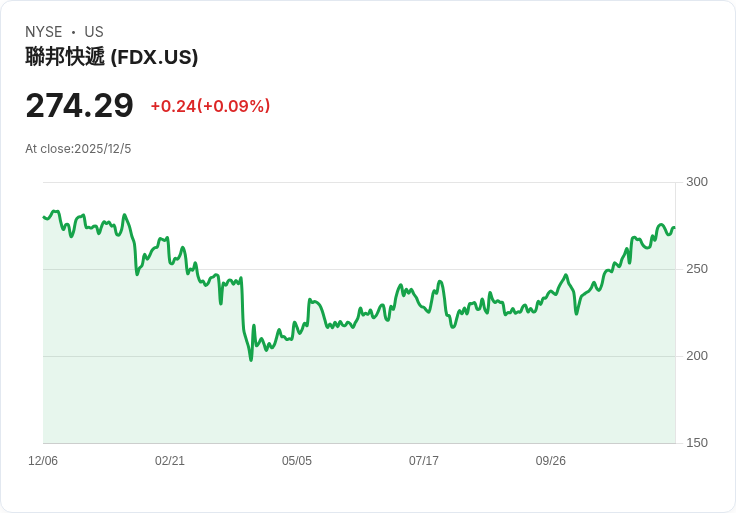
Task: Click the At close:2025/12/5 timestamp
Action: pyautogui.click(x=78, y=149)
